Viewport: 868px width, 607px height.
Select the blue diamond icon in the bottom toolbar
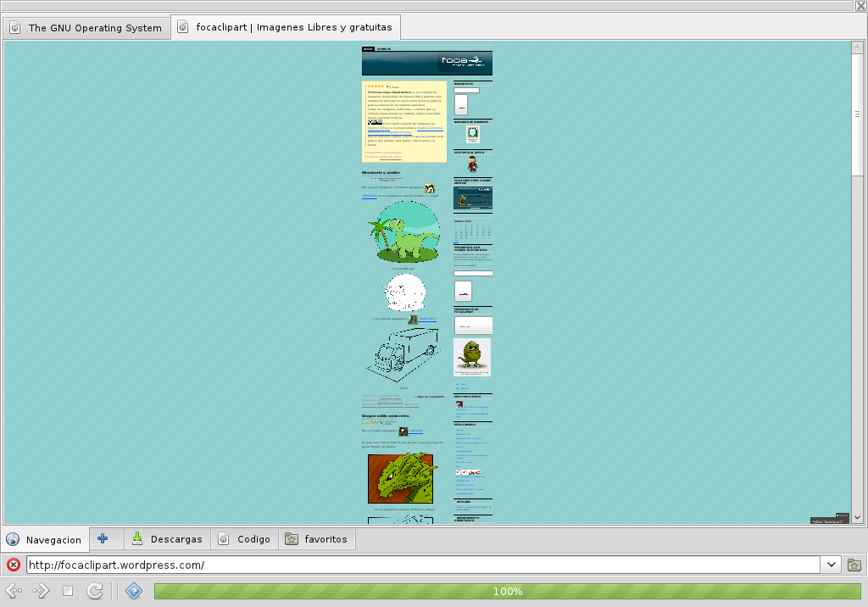pyautogui.click(x=134, y=591)
